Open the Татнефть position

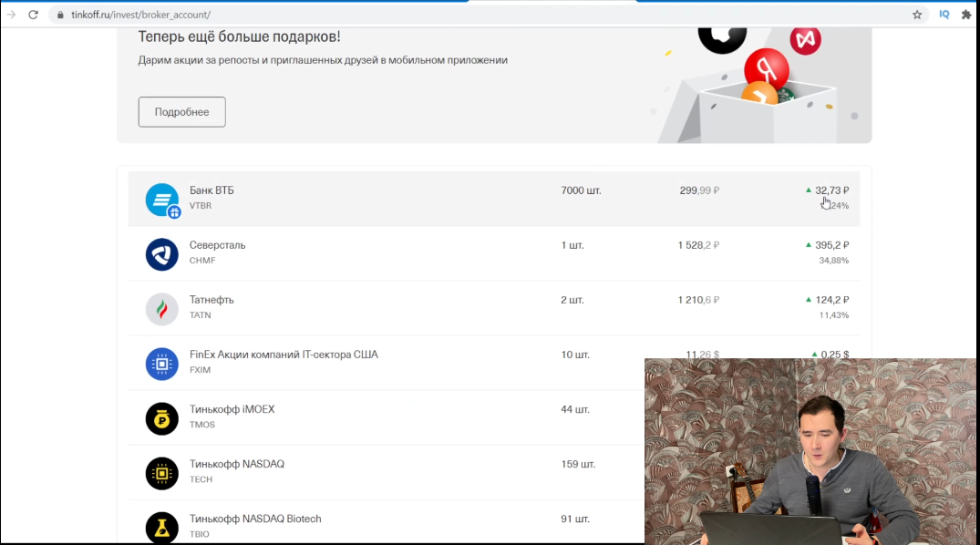(494, 308)
